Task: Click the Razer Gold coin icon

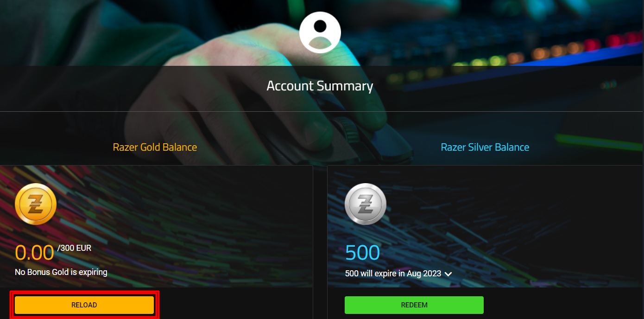Action: (x=36, y=204)
